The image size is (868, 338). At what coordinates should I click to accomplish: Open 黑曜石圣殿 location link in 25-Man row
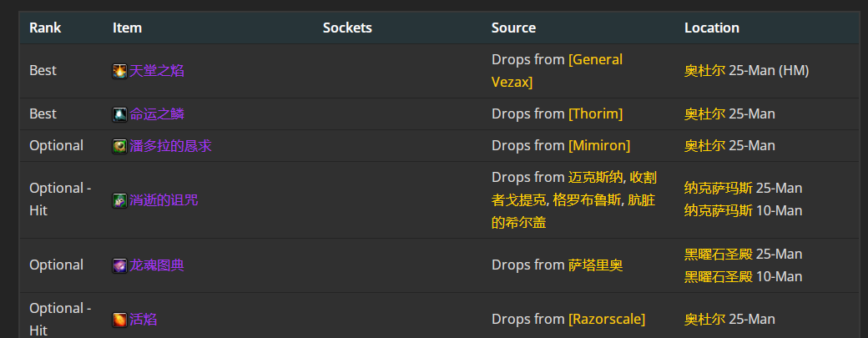coord(719,254)
